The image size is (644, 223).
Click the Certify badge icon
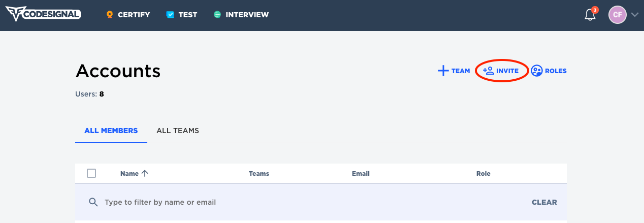tap(109, 15)
